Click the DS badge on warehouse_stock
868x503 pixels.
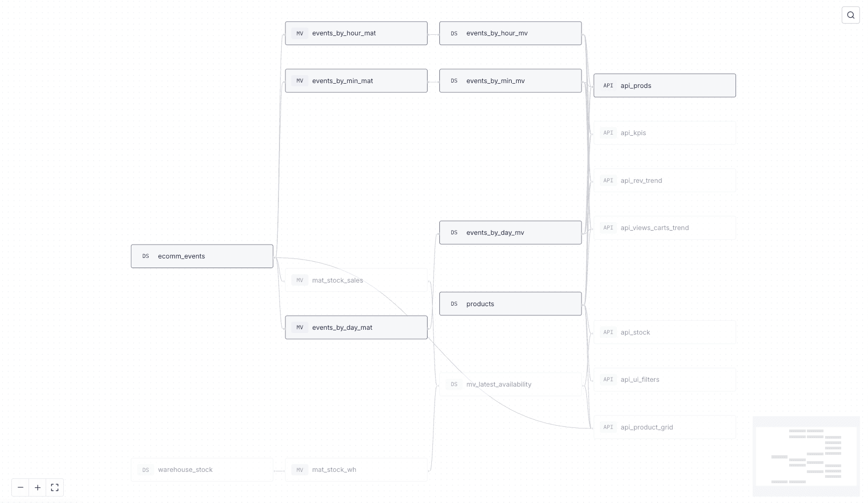145,469
